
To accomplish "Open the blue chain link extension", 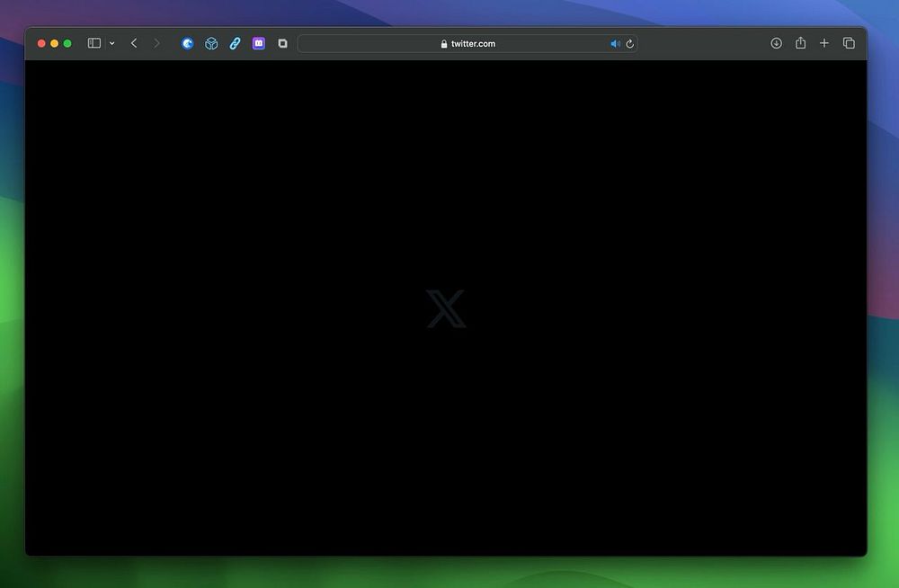I will [x=235, y=43].
